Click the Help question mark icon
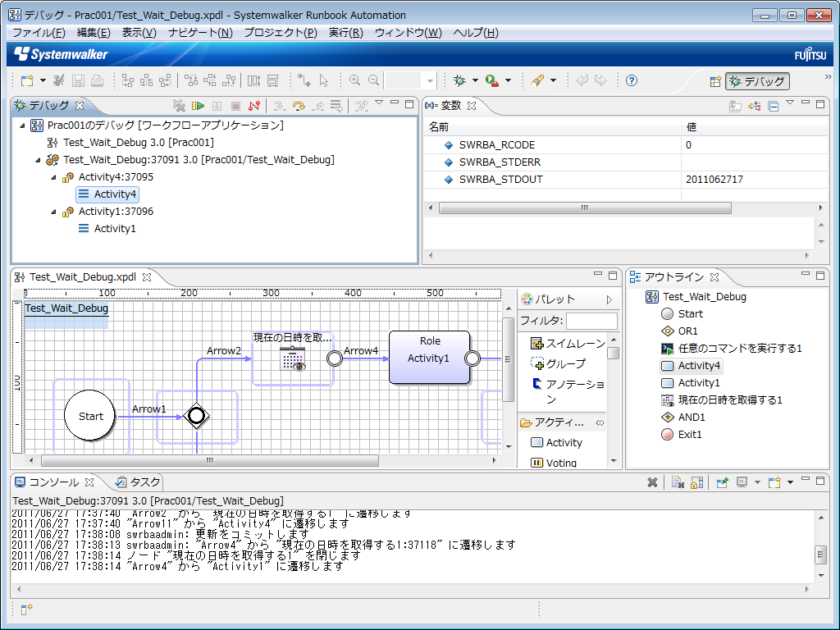This screenshot has width=840, height=630. coord(632,80)
